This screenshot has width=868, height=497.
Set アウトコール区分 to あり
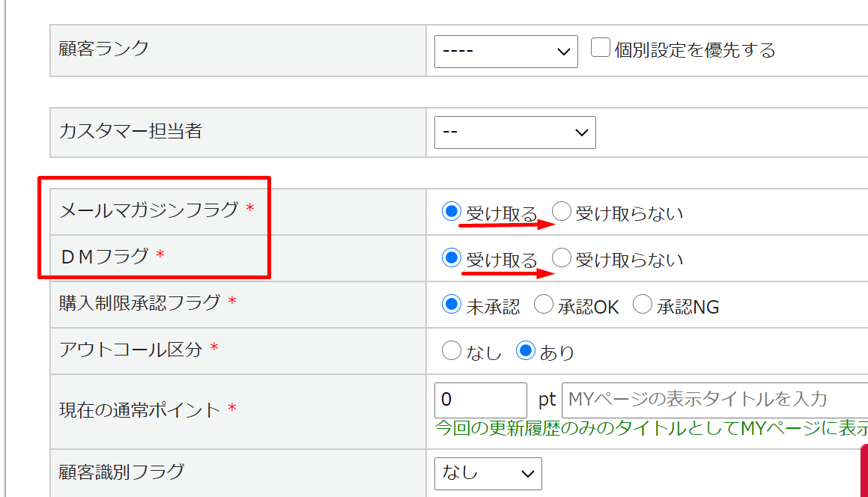click(x=526, y=351)
